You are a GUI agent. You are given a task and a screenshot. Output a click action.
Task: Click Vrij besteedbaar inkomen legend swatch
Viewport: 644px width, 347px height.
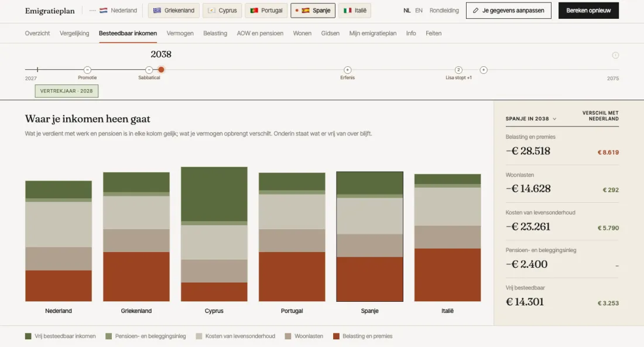pos(28,336)
